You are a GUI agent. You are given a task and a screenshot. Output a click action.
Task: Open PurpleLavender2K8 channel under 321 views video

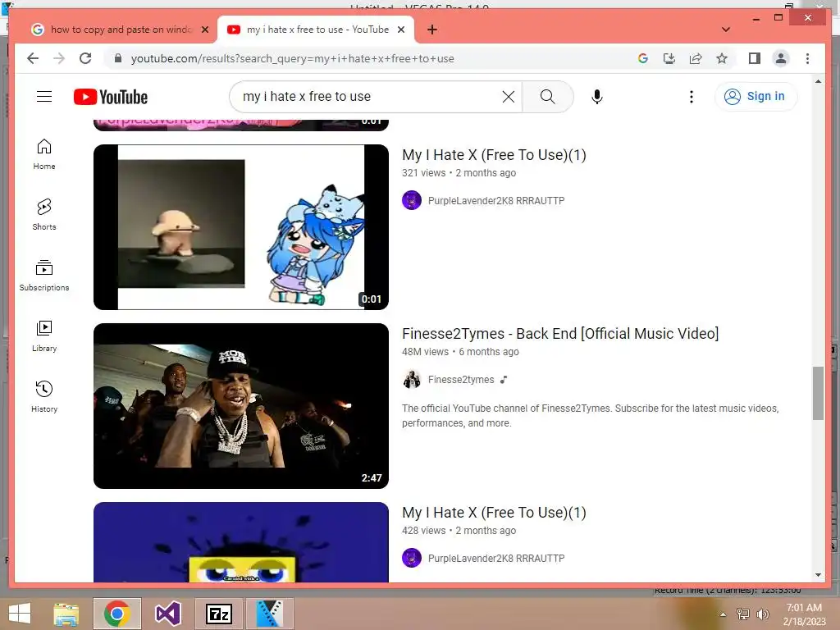click(496, 201)
